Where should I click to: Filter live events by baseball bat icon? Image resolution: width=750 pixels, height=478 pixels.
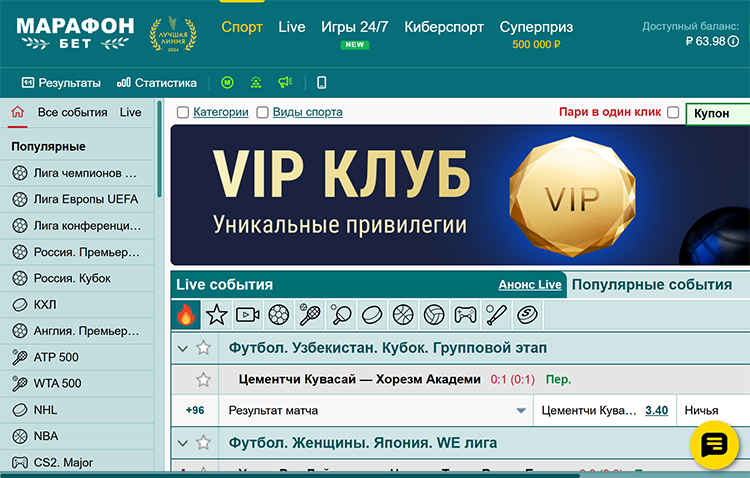(x=496, y=315)
